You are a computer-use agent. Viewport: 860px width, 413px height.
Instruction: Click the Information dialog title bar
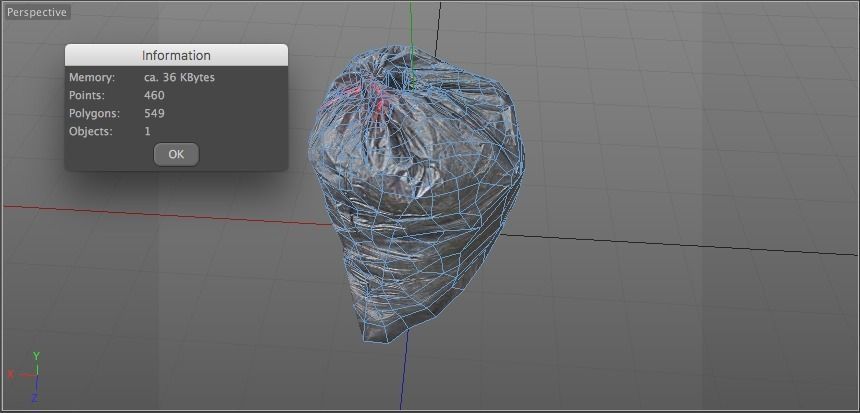pos(176,55)
